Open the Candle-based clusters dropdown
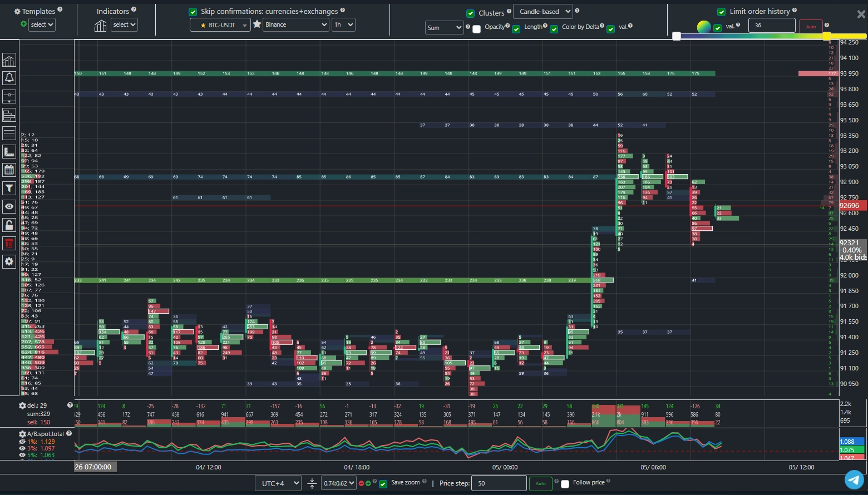This screenshot has height=495, width=868. (x=542, y=12)
